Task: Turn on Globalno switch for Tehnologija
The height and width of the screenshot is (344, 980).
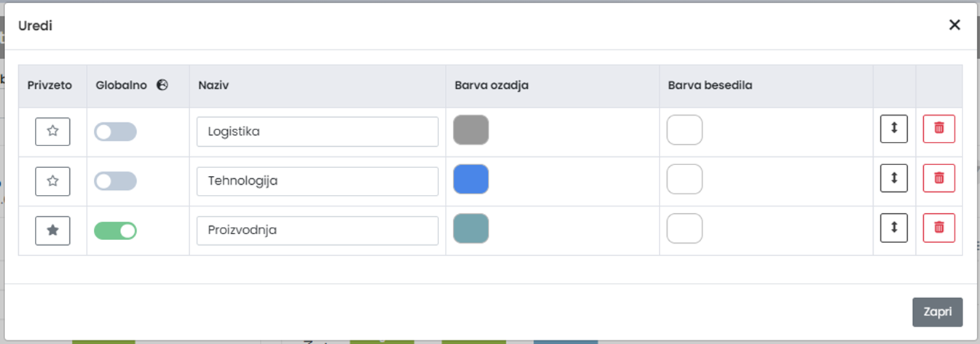Action: [x=115, y=181]
